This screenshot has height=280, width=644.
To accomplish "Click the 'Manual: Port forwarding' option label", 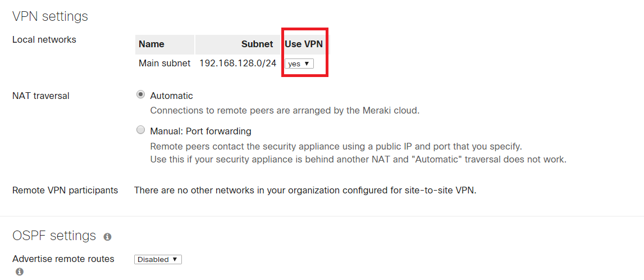I will coord(200,131).
